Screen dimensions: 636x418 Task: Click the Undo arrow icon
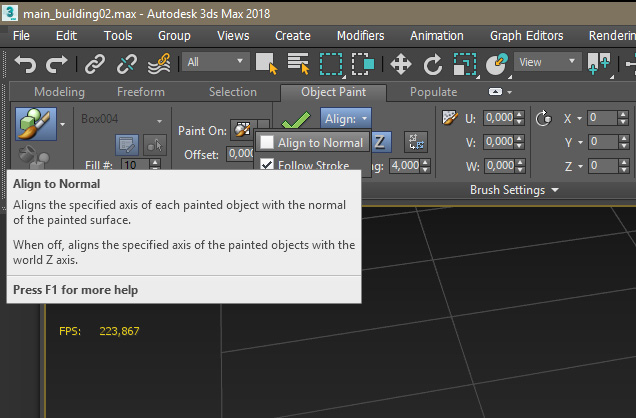25,64
